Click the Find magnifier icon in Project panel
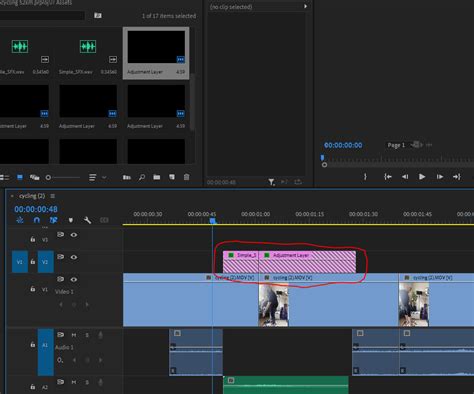This screenshot has height=394, width=474. pyautogui.click(x=142, y=177)
